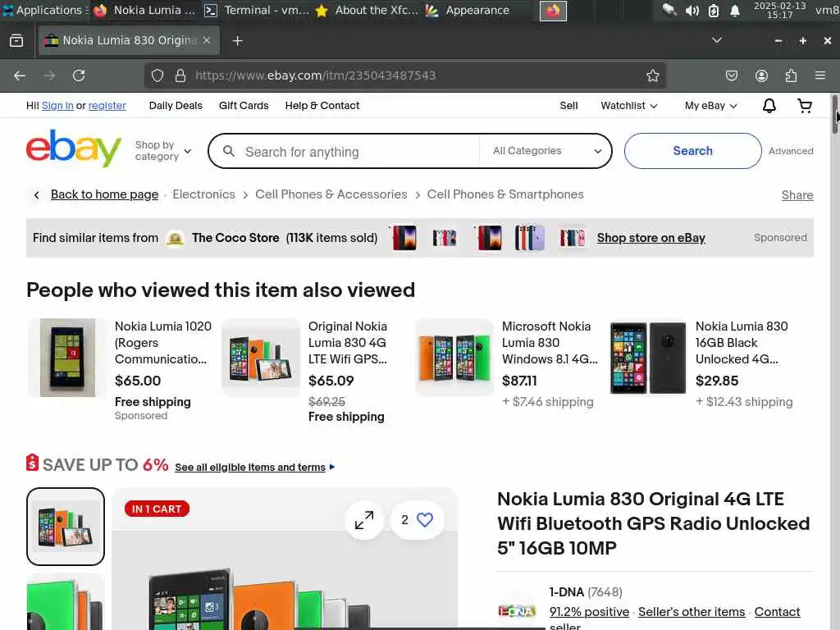Expand the product image fullscreen
The width and height of the screenshot is (840, 630).
[x=364, y=519]
